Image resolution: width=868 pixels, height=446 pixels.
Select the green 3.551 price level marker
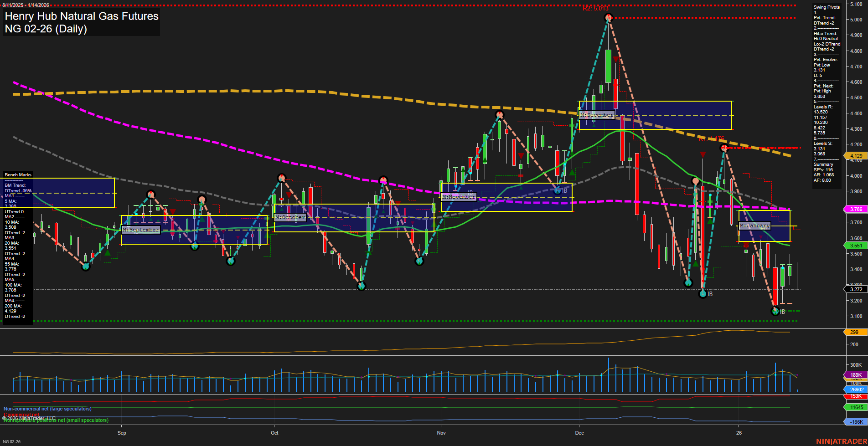tap(855, 245)
